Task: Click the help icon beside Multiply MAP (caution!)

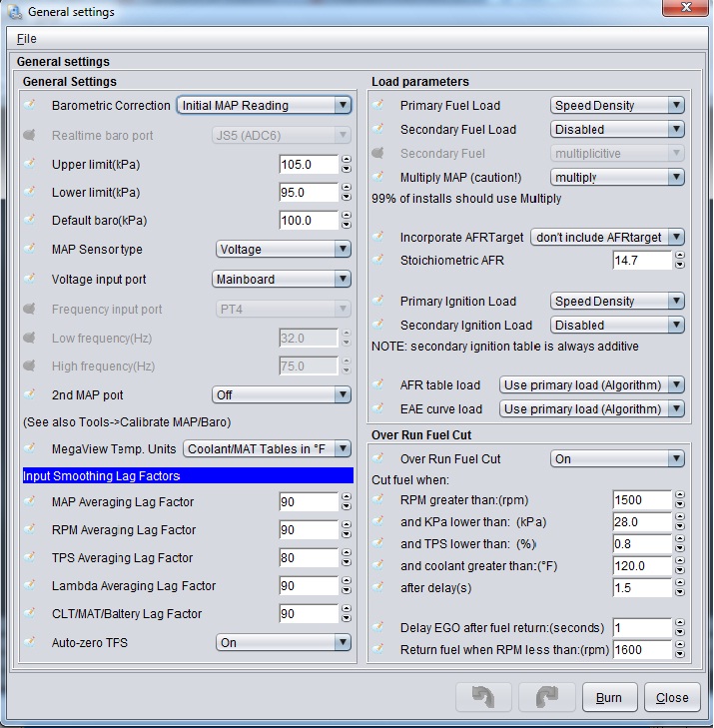Action: point(378,177)
